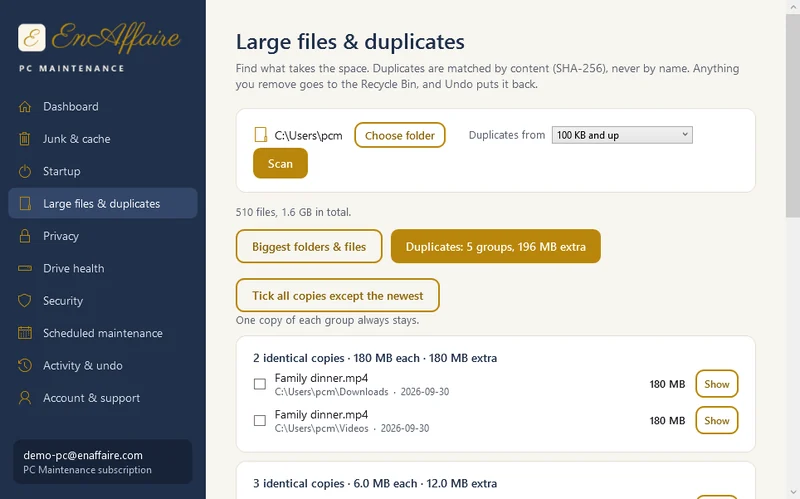Click the demo-pc@enaffaire.com account card

(x=103, y=462)
